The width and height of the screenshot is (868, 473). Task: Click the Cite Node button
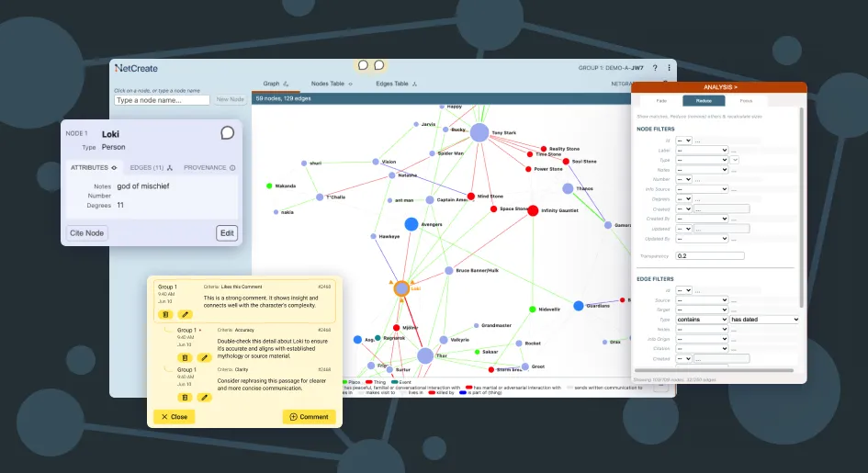pyautogui.click(x=87, y=233)
